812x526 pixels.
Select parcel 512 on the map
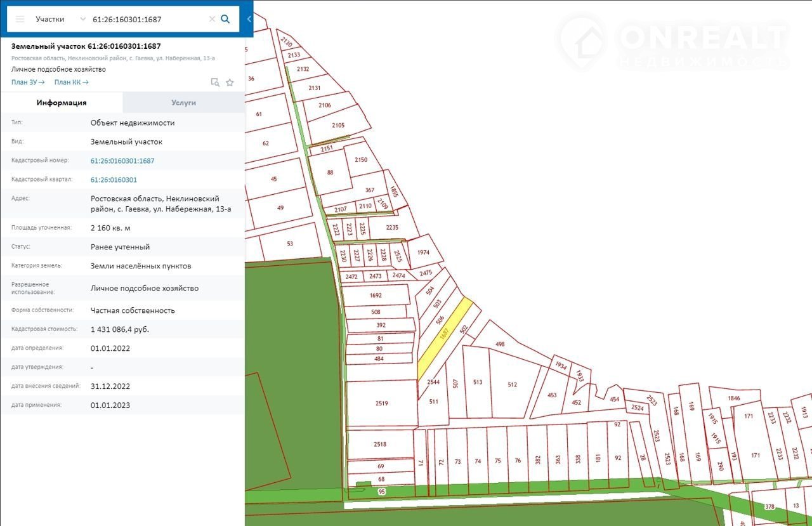click(513, 384)
